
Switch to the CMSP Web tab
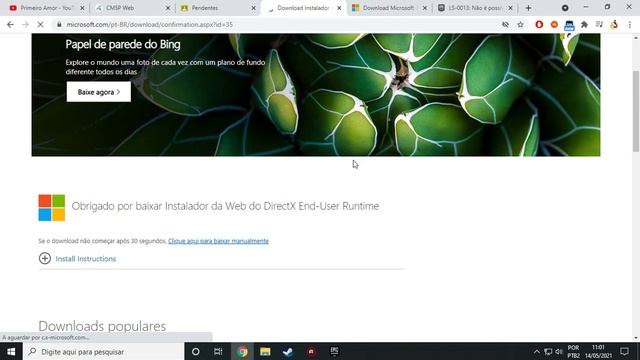[133, 8]
